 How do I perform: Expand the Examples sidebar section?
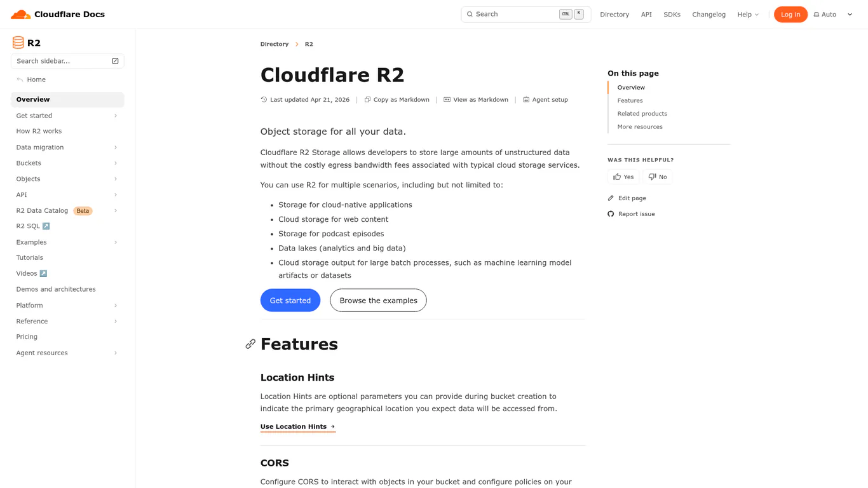coord(116,242)
